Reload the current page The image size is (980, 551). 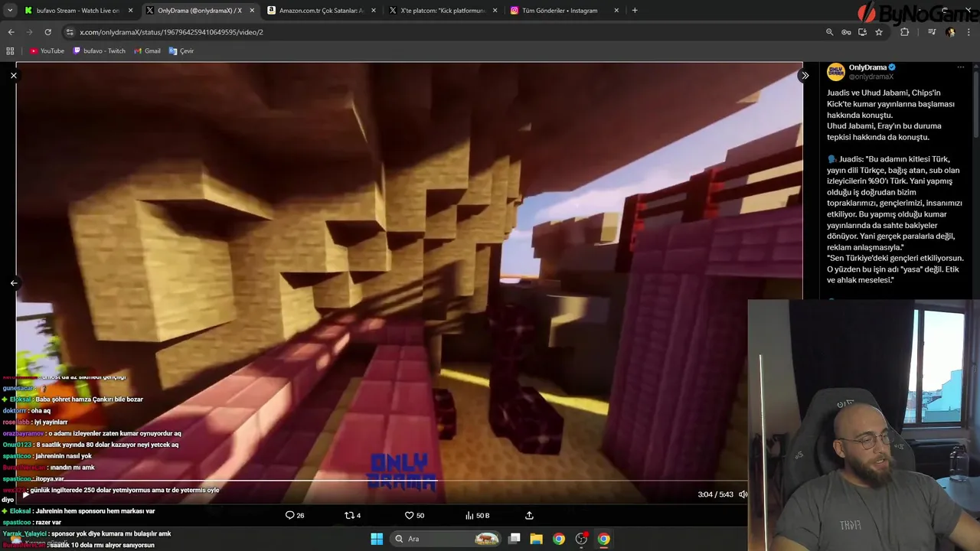click(x=47, y=32)
